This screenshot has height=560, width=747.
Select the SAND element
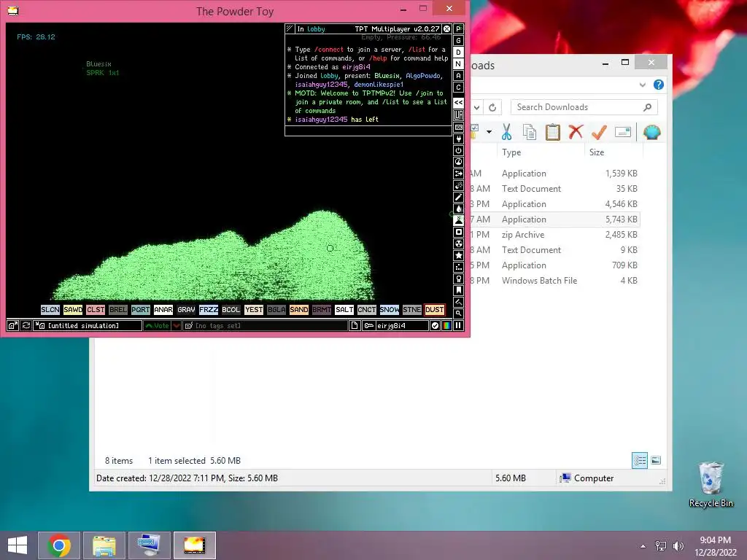coord(299,310)
